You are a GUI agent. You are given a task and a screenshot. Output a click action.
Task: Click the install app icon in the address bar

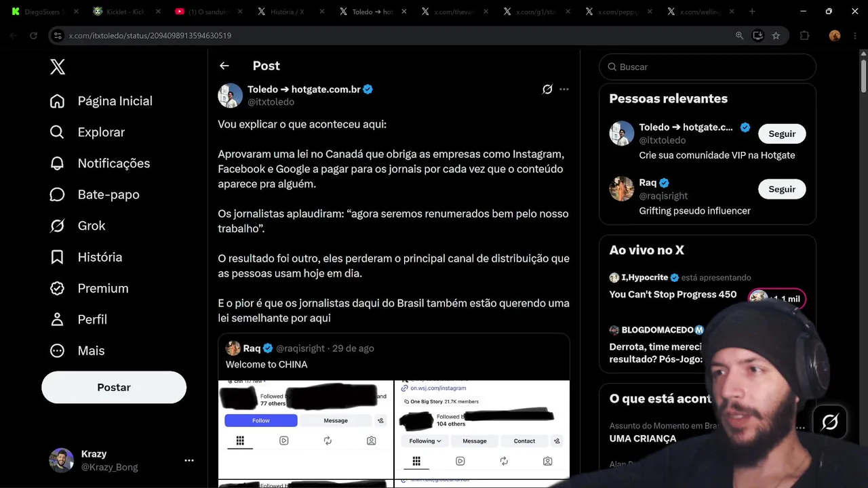(758, 36)
